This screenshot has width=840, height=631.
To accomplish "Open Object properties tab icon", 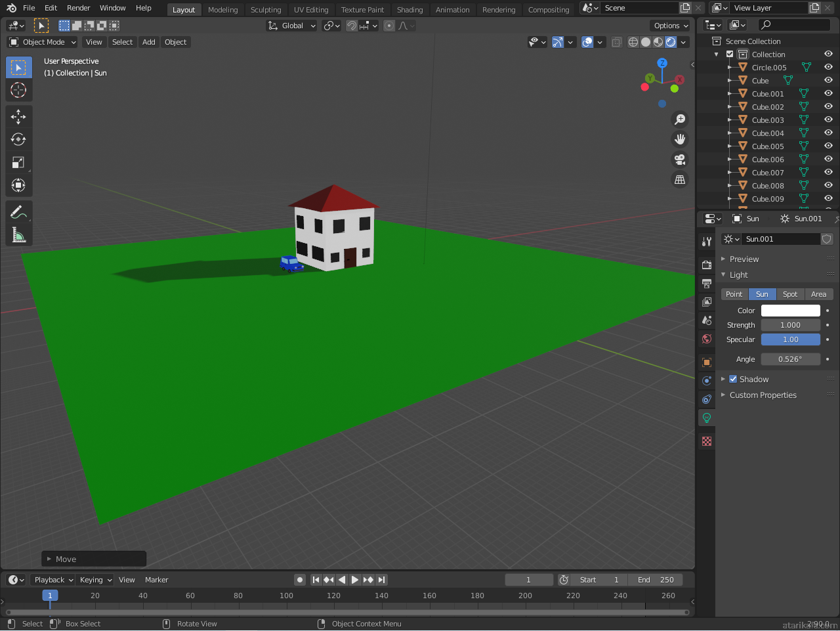I will [707, 362].
